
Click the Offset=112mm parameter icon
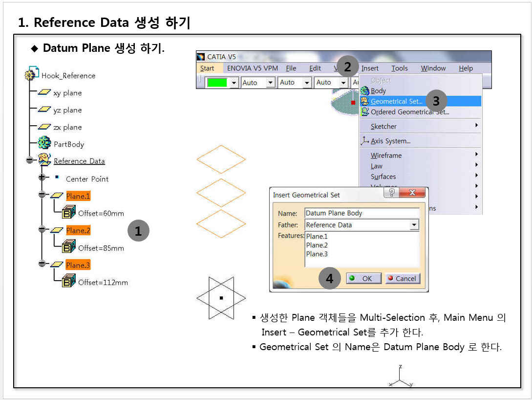pos(69,282)
